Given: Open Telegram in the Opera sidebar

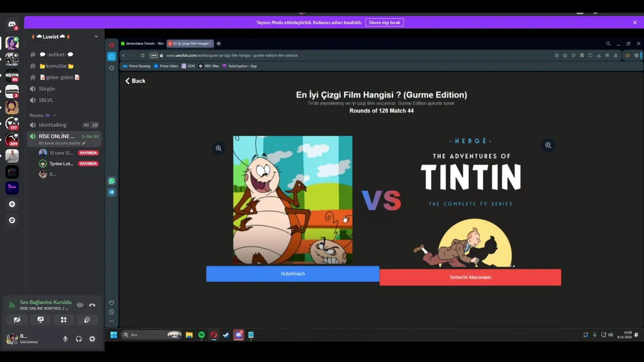Looking at the screenshot, I should [112, 192].
